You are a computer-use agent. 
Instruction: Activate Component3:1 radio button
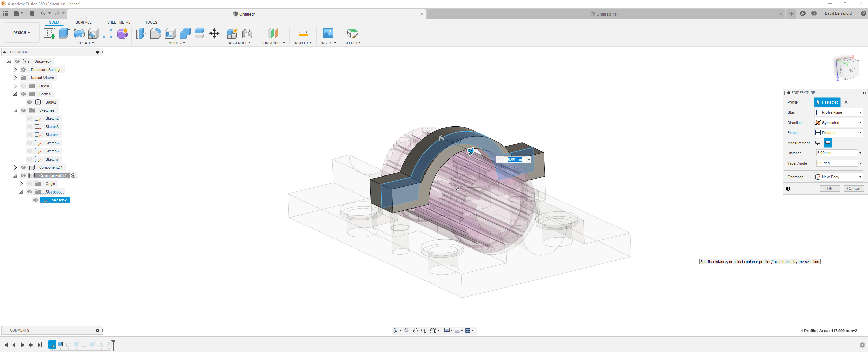pyautogui.click(x=73, y=175)
